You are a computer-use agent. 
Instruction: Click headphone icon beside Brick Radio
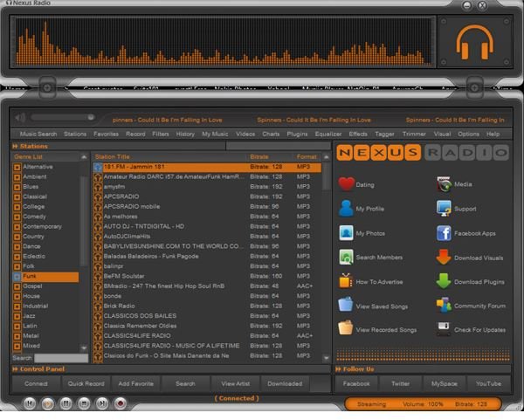98,306
